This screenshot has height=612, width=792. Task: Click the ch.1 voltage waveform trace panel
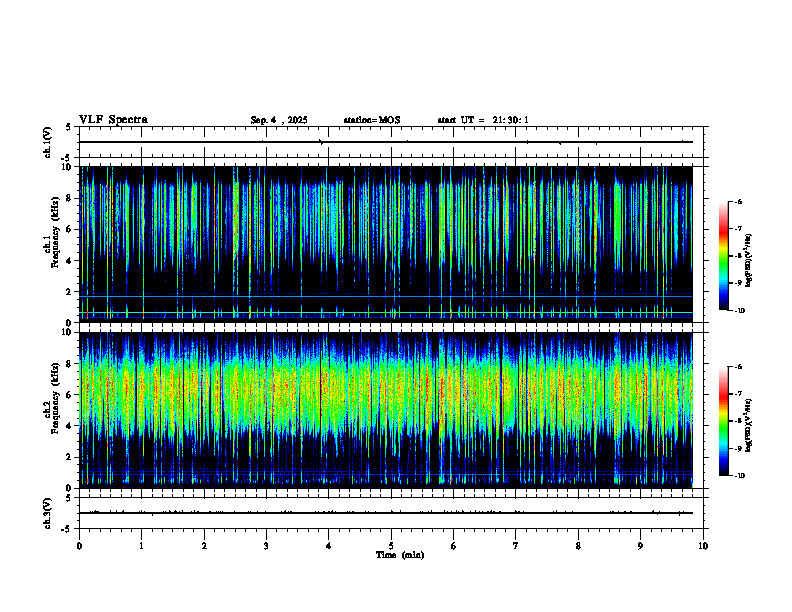pyautogui.click(x=391, y=142)
